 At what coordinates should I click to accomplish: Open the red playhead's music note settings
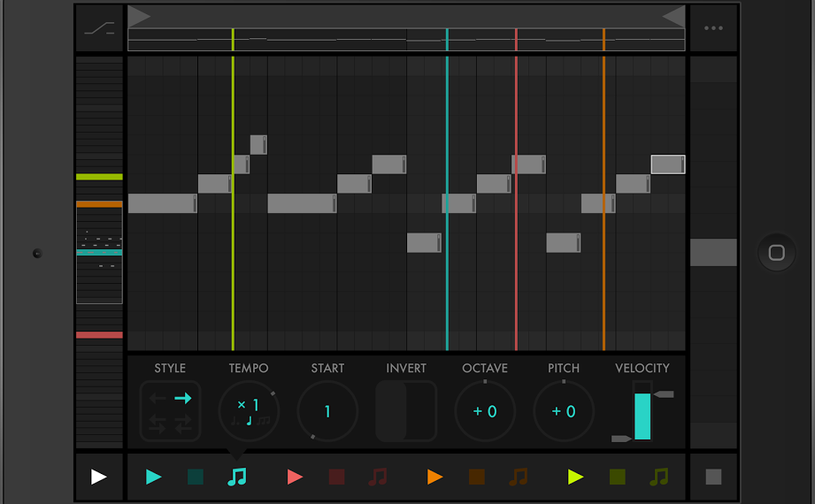(378, 477)
